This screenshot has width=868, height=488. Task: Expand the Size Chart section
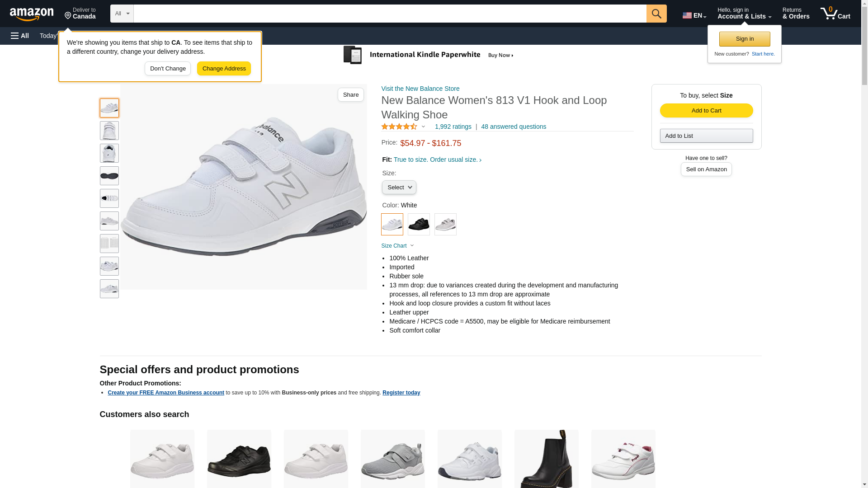(397, 246)
